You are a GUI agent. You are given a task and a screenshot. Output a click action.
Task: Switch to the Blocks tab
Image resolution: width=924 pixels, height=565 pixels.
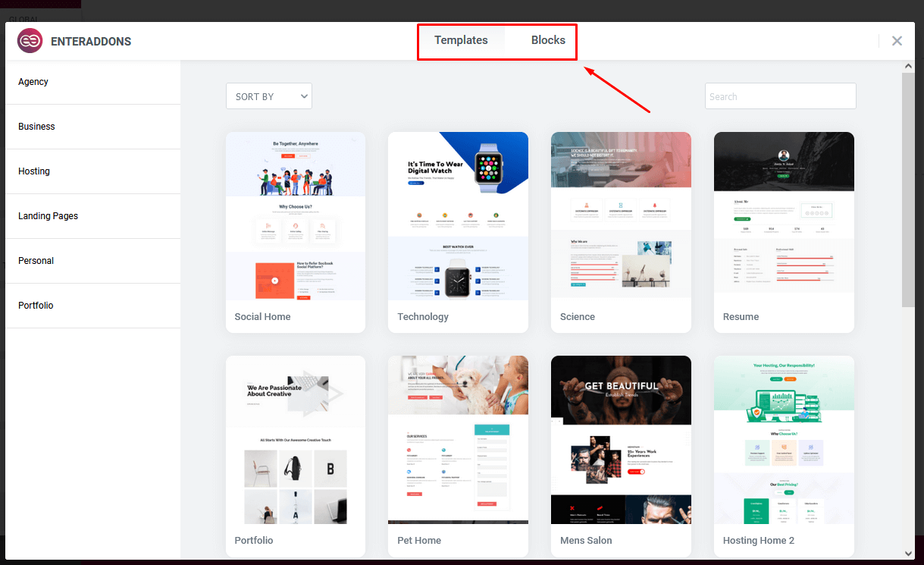(x=548, y=40)
